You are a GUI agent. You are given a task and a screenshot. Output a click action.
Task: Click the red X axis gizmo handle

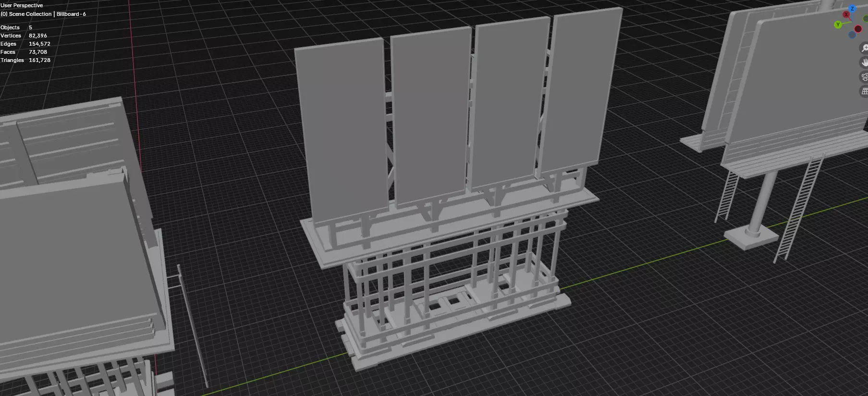(x=846, y=15)
